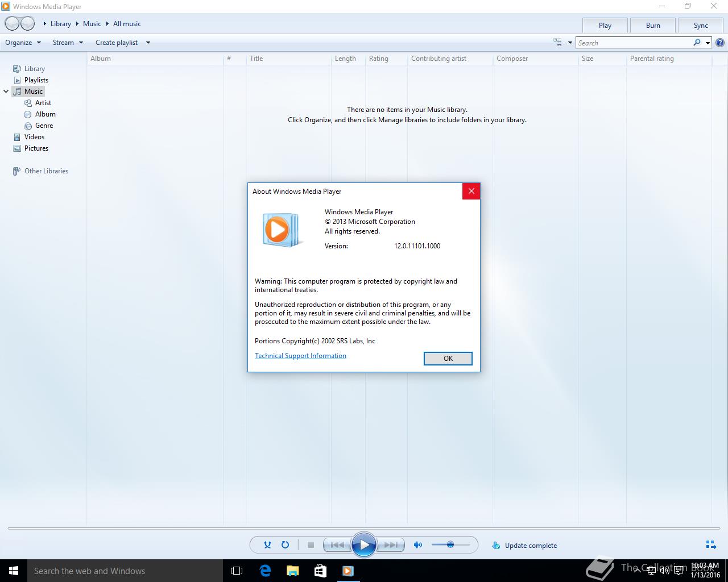Select Playlists in the navigation pane
The width and height of the screenshot is (728, 582).
(36, 80)
